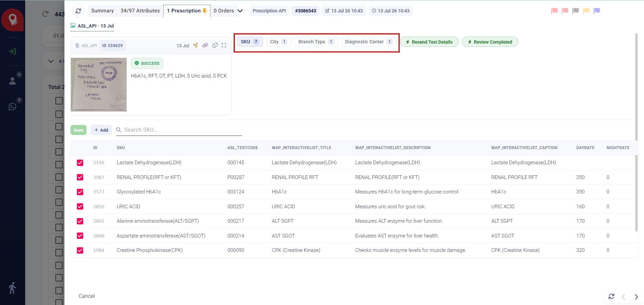
Task: Open the user profile sidebar icon
Action: pyautogui.click(x=12, y=81)
